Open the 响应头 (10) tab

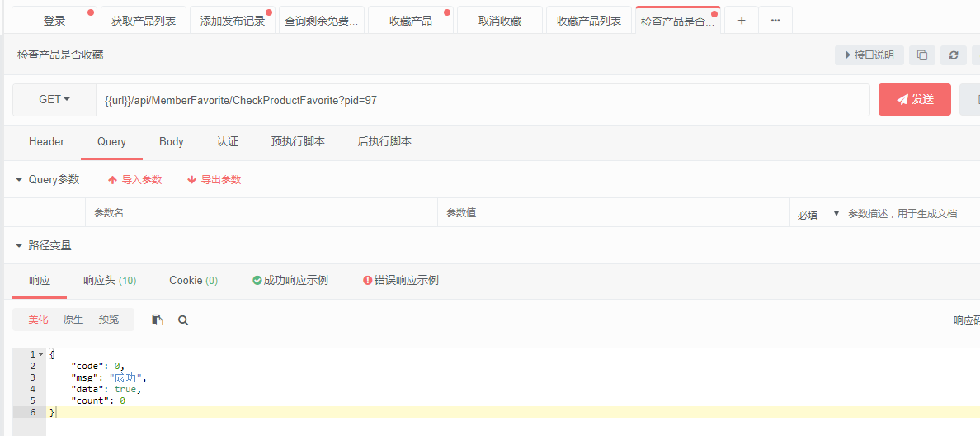click(x=110, y=281)
